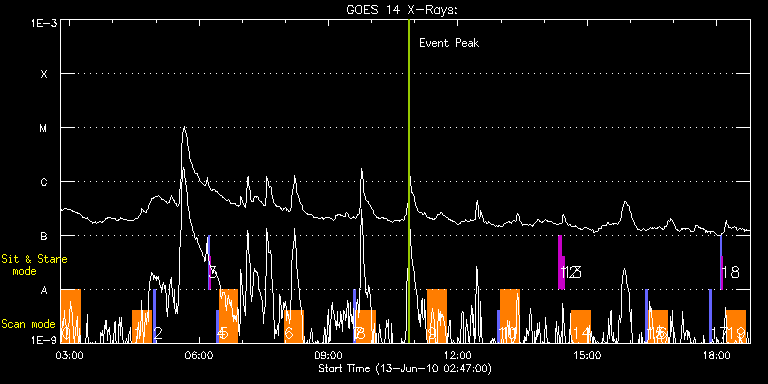Select the "Event Peak" label text
The width and height of the screenshot is (768, 384).
click(449, 43)
